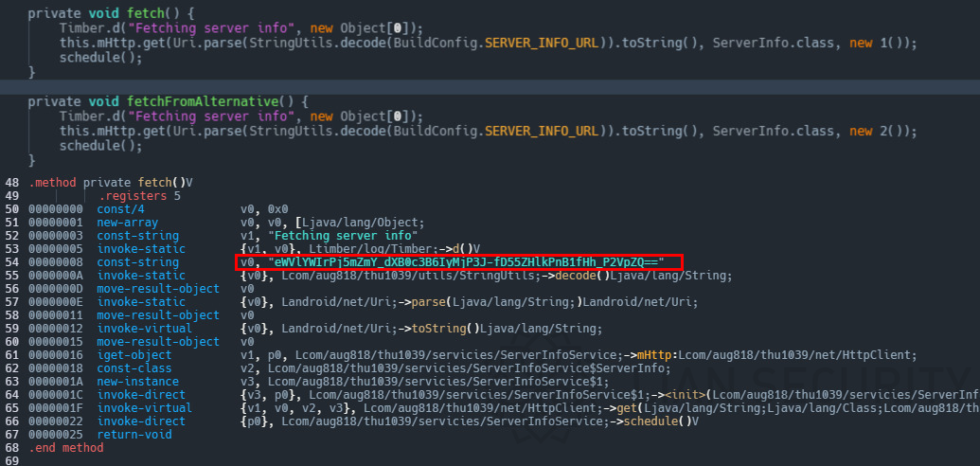Click '[Ljava/lang/Object;' type operand
This screenshot has width=980, height=466.
click(x=360, y=223)
